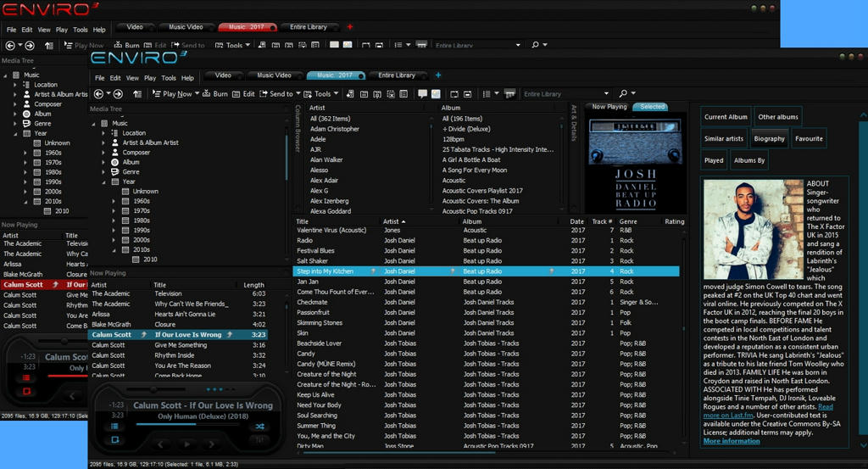868x469 pixels.
Task: Click the list view icon in front toolbar
Action: (487, 94)
